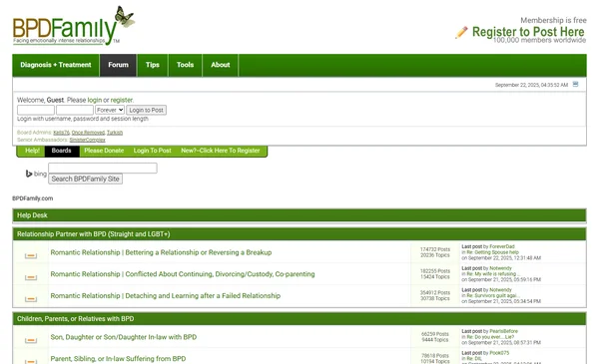The height and width of the screenshot is (364, 599).
Task: Click board icon for Detaching and Learning
Action: pos(31,299)
